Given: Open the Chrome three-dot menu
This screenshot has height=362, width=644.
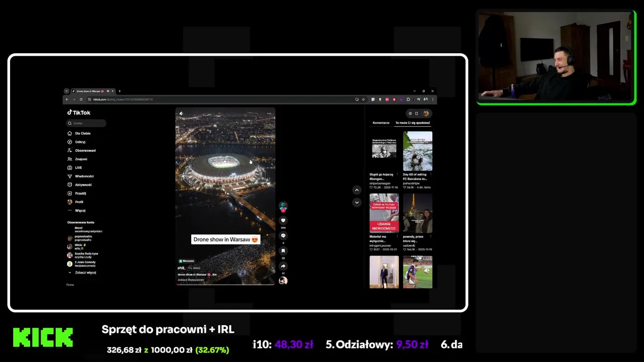Looking at the screenshot, I should [x=433, y=100].
